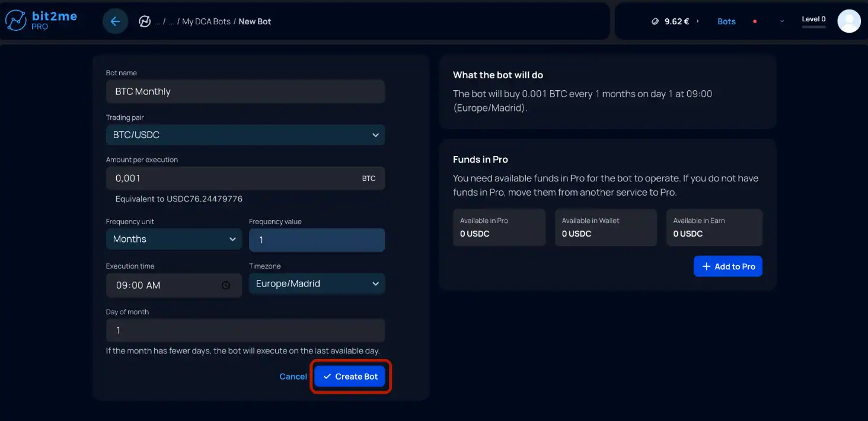Image resolution: width=868 pixels, height=421 pixels.
Task: Click the Cancel link
Action: (x=293, y=377)
